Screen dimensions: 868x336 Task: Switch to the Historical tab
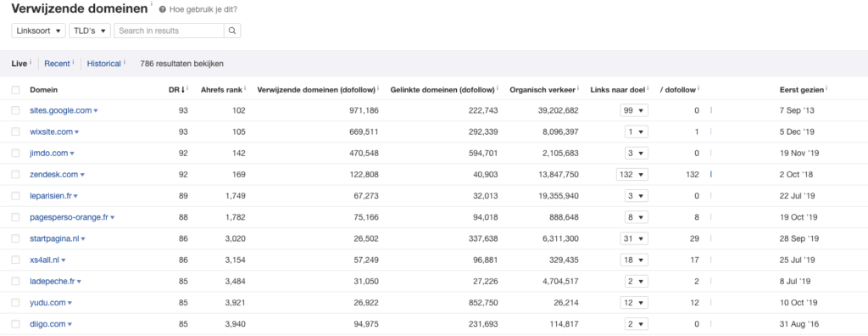(104, 64)
